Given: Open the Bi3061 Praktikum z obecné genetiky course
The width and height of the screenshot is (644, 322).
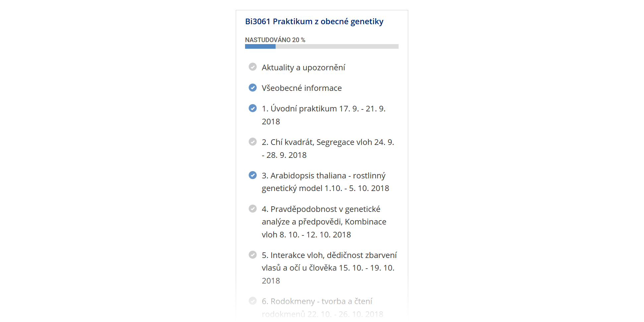Looking at the screenshot, I should pos(314,22).
